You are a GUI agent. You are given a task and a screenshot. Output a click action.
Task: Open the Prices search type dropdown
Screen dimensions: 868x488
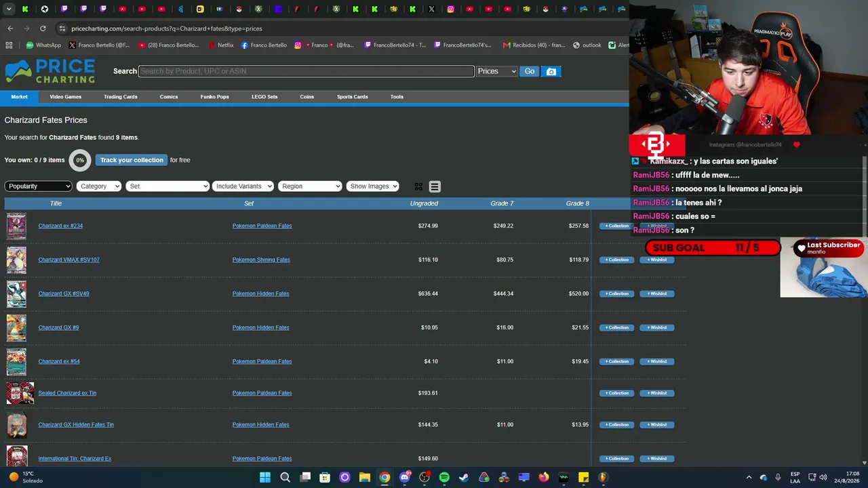click(x=496, y=71)
